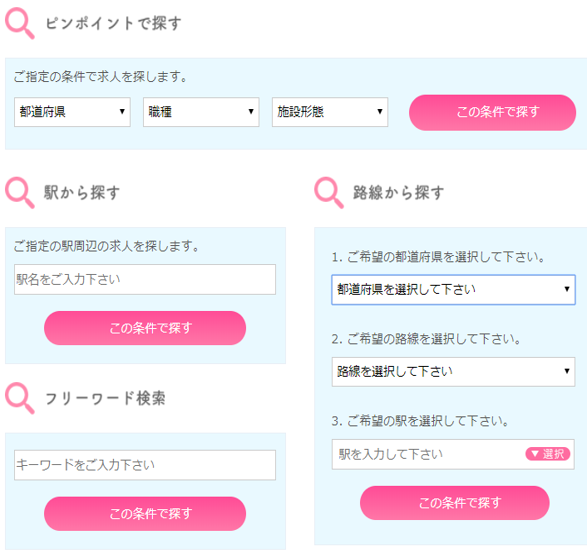Image resolution: width=587 pixels, height=557 pixels.
Task: Click この条件で探す in route search section
Action: 455,503
